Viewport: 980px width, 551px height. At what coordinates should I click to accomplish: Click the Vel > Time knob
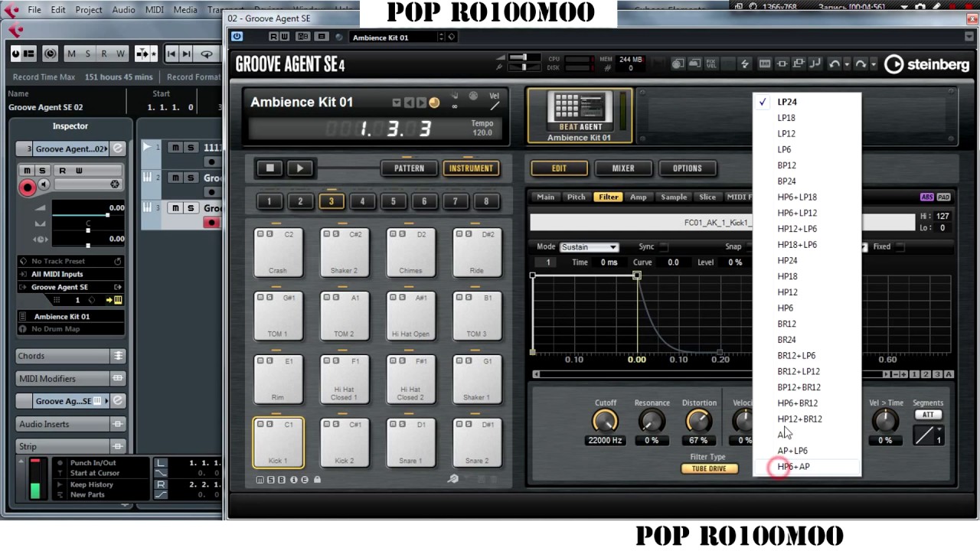coord(885,421)
